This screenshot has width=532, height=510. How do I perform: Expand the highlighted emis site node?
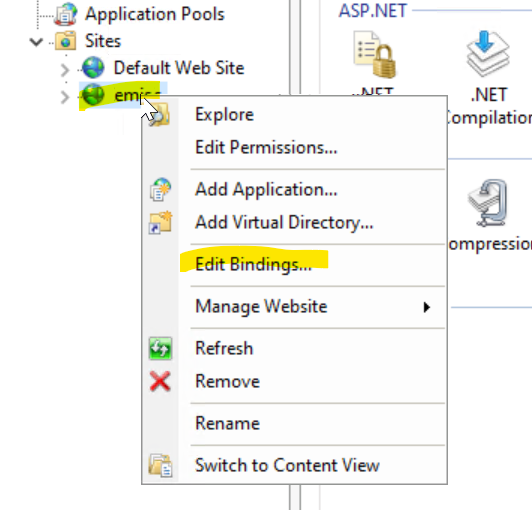pyautogui.click(x=64, y=97)
